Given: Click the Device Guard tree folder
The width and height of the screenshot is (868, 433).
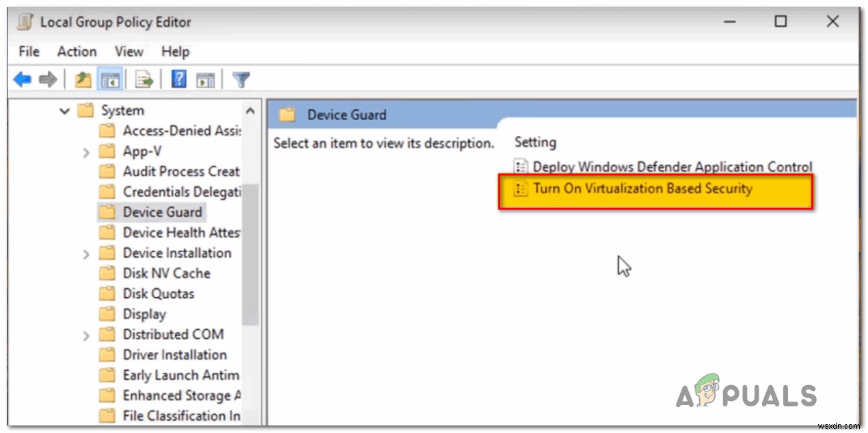Looking at the screenshot, I should click(163, 212).
